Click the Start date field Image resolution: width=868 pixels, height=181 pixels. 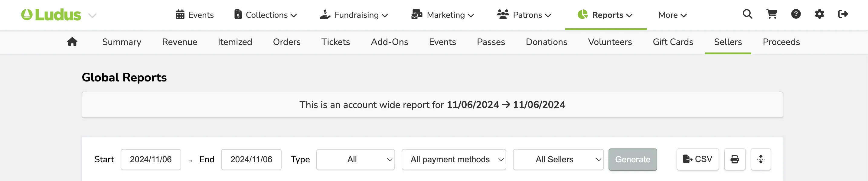click(151, 160)
